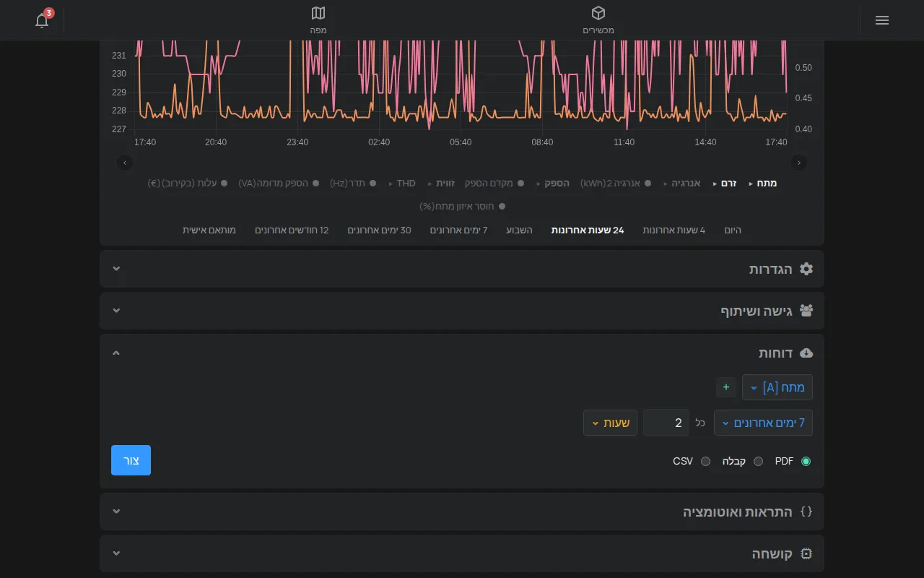Viewport: 924px width, 578px height.
Task: Open the hamburger main menu
Action: [882, 20]
